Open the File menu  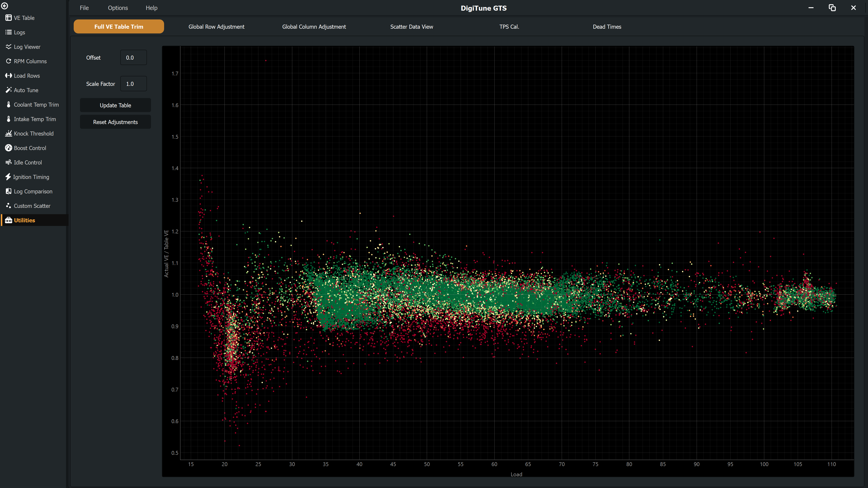[84, 8]
